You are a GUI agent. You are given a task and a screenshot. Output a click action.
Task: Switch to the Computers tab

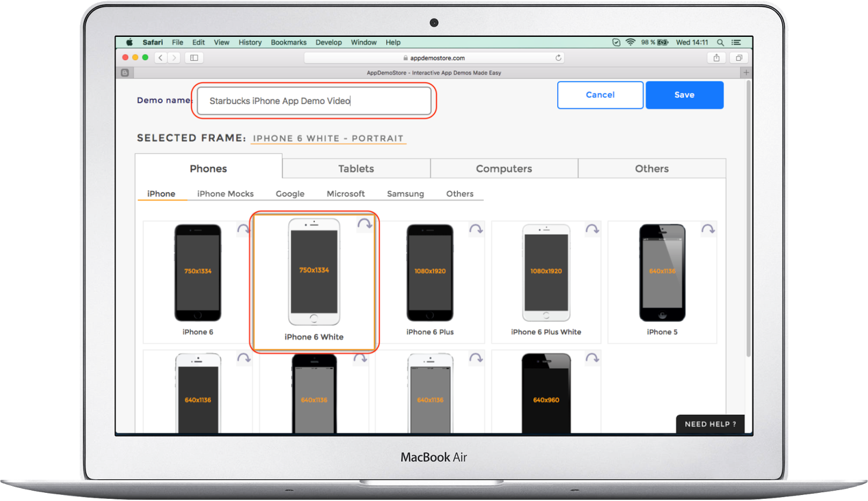pyautogui.click(x=504, y=169)
